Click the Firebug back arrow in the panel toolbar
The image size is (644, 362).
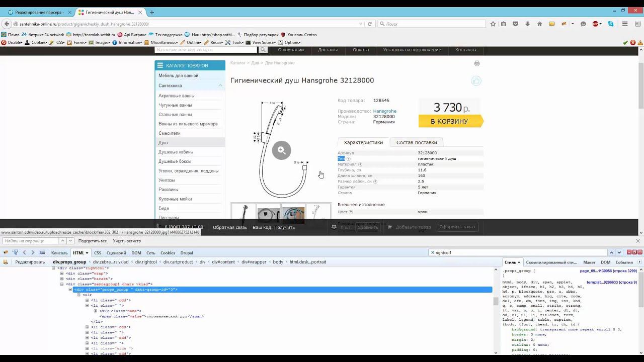tap(24, 252)
